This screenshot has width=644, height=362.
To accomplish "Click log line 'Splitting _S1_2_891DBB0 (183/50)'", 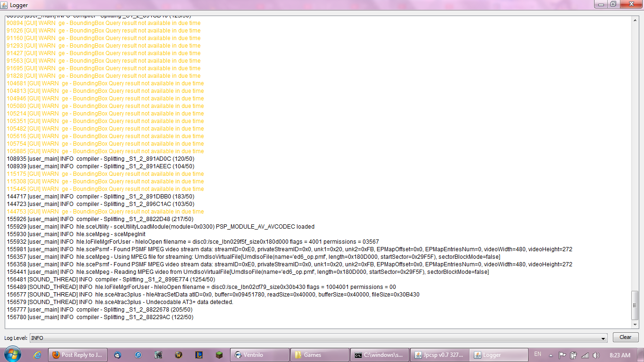I will [100, 197].
